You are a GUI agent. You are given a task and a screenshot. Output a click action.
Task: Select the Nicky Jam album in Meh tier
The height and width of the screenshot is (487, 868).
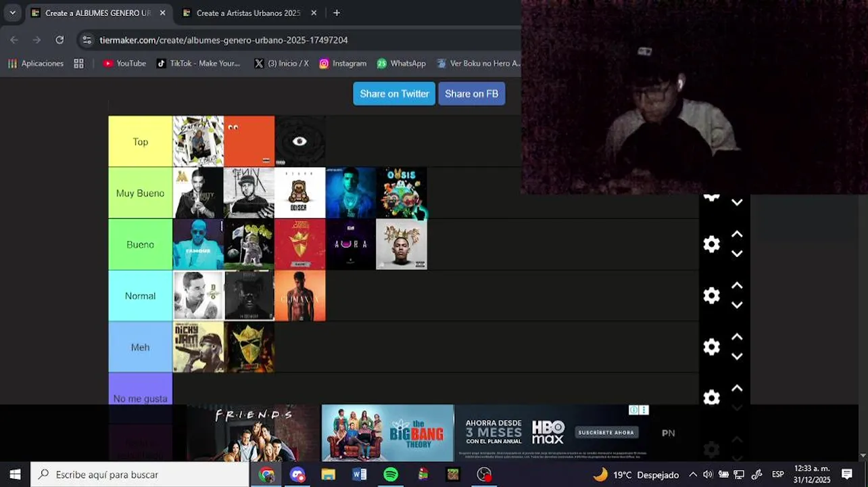(x=198, y=347)
